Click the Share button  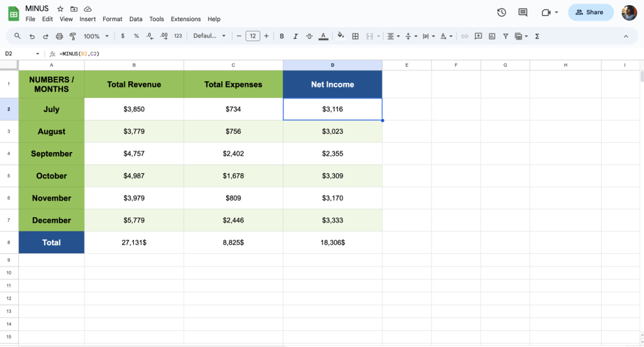[x=590, y=12]
